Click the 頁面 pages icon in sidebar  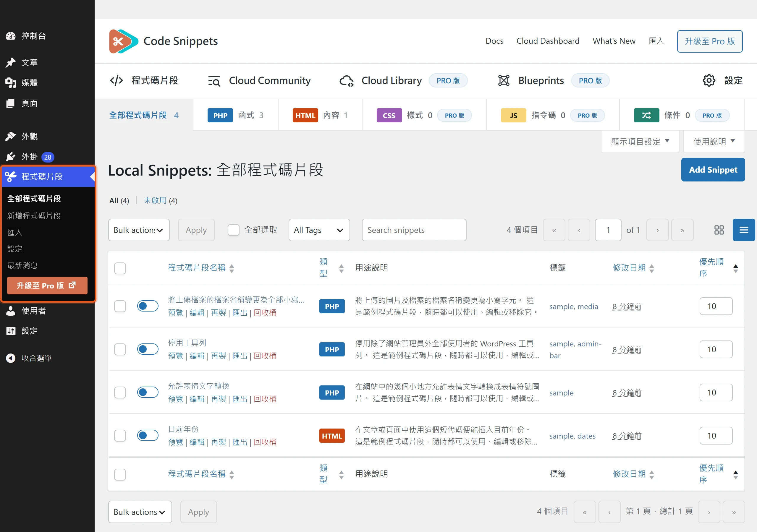11,103
